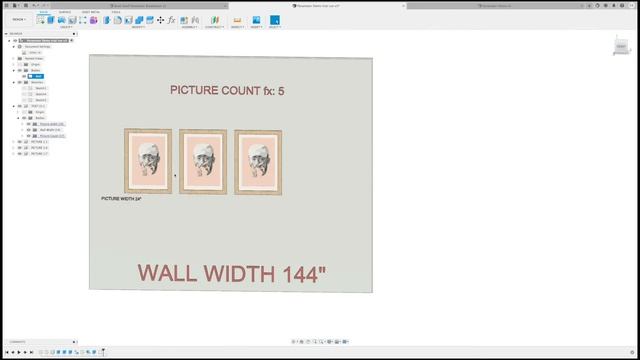Collapse Bodies folder under TEXT component
The image size is (640, 360).
[18, 118]
